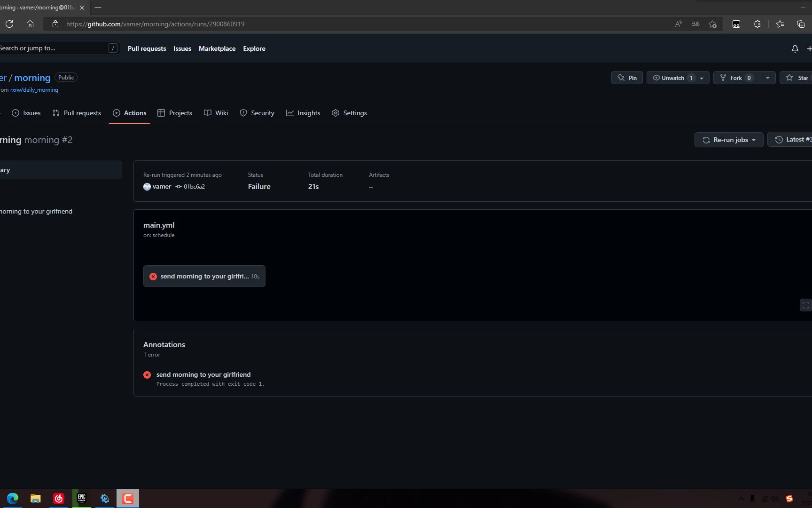
Task: Open the browser extensions puzzle icon
Action: tap(757, 24)
